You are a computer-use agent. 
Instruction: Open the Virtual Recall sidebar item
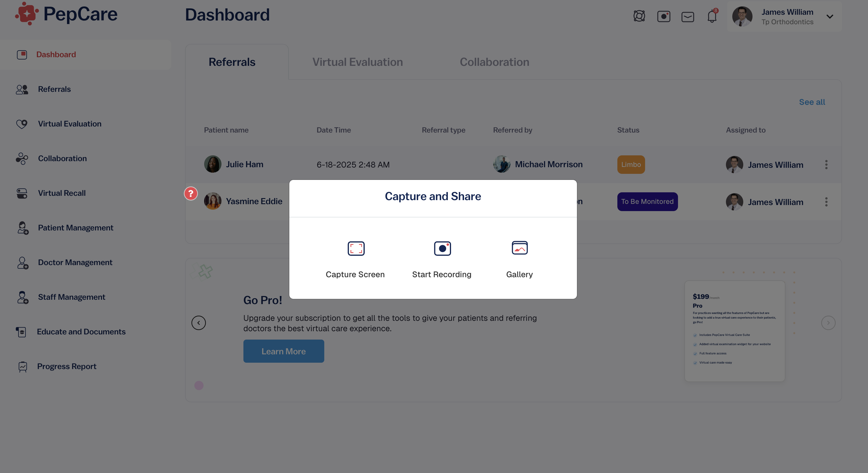(62, 193)
